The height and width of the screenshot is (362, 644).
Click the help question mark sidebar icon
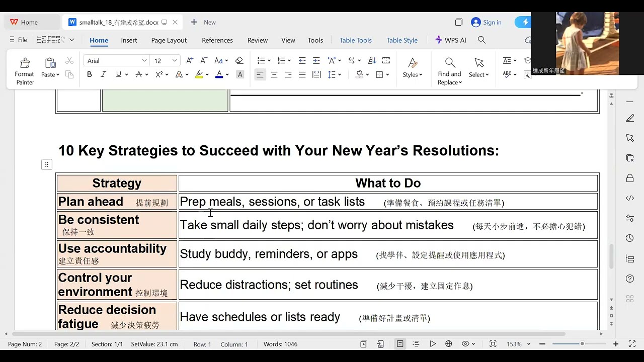630,279
